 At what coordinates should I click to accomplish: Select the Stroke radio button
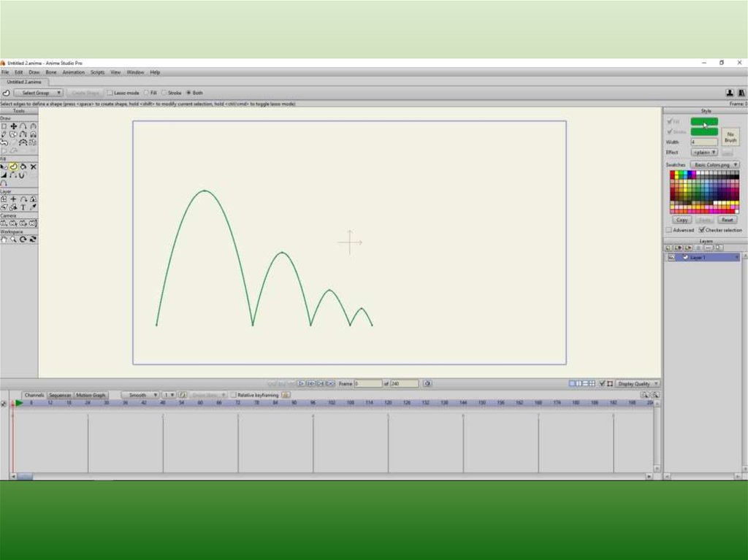point(164,93)
